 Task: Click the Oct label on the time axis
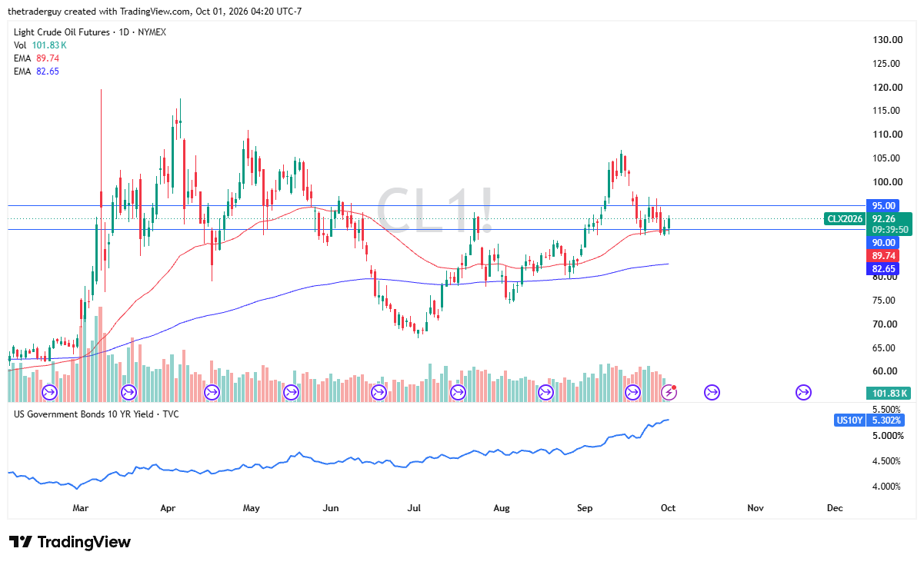click(669, 508)
